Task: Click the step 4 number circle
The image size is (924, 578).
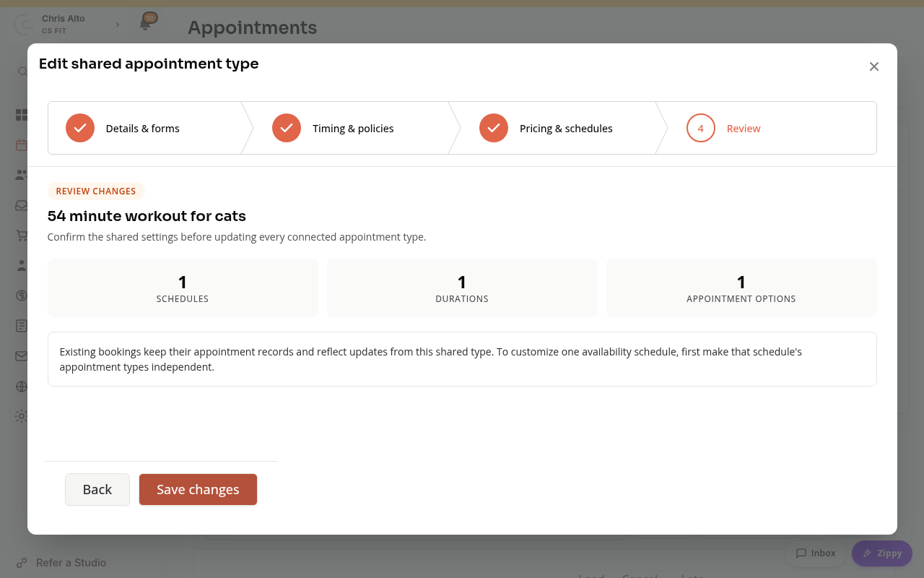Action: pyautogui.click(x=701, y=128)
